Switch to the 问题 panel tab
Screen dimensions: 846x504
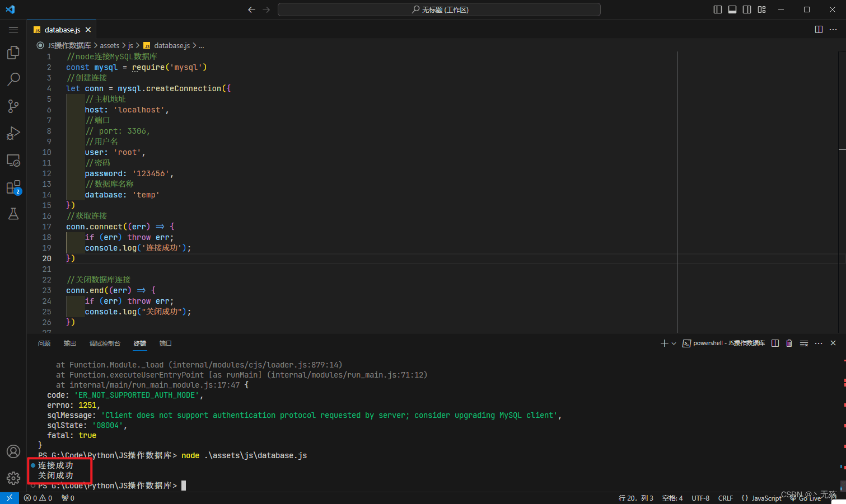point(44,343)
